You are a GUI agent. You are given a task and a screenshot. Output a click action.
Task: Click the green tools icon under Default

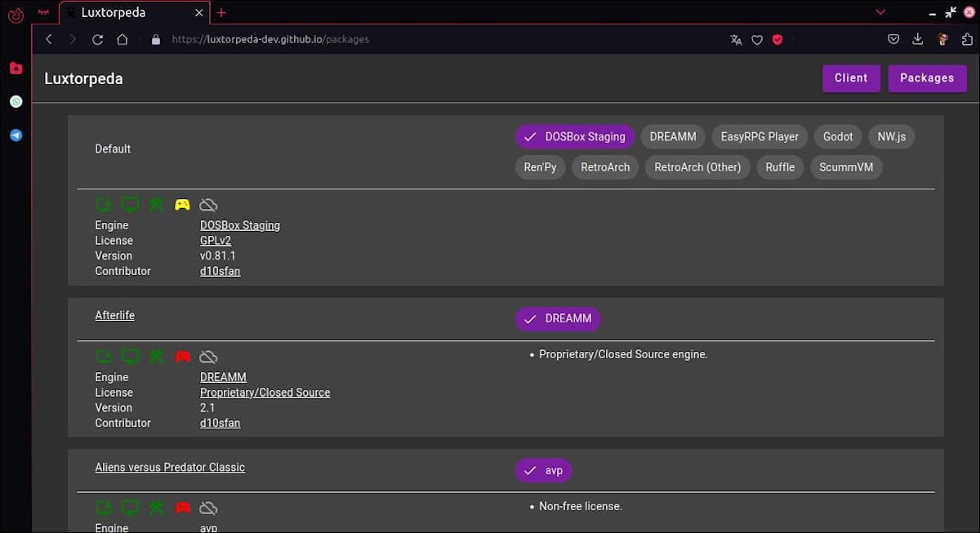coord(156,205)
